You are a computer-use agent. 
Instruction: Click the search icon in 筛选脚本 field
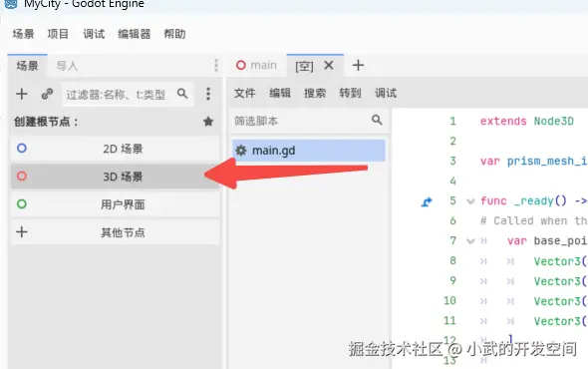pyautogui.click(x=377, y=120)
